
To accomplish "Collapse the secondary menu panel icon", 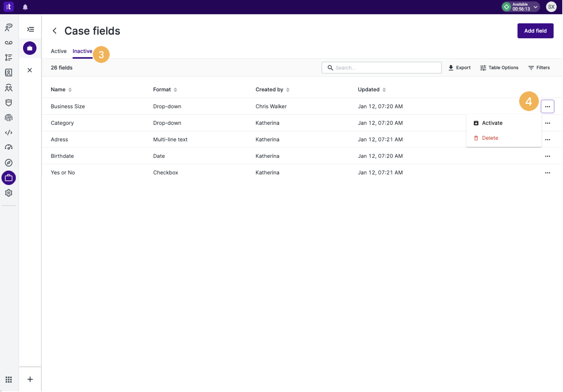I will tap(30, 29).
